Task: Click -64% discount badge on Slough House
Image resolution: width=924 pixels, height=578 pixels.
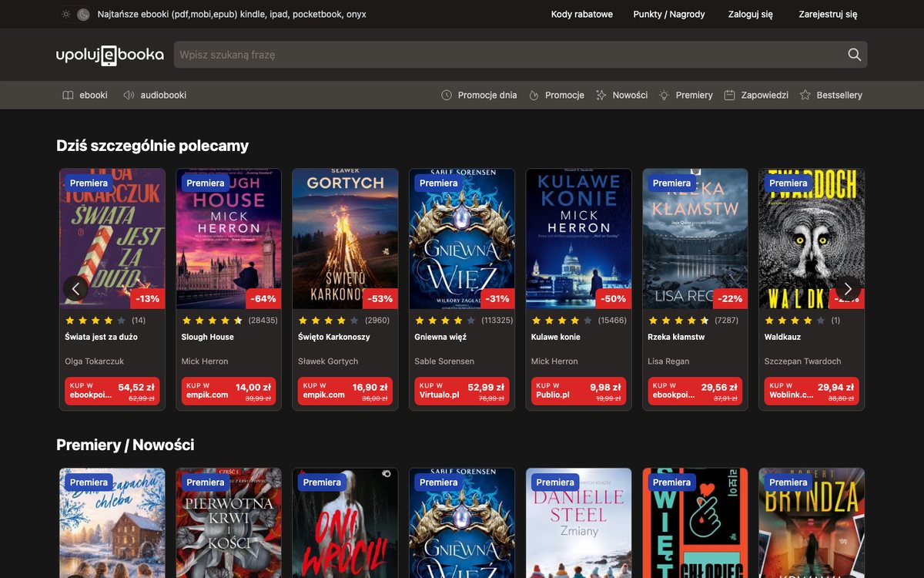Action: (263, 299)
